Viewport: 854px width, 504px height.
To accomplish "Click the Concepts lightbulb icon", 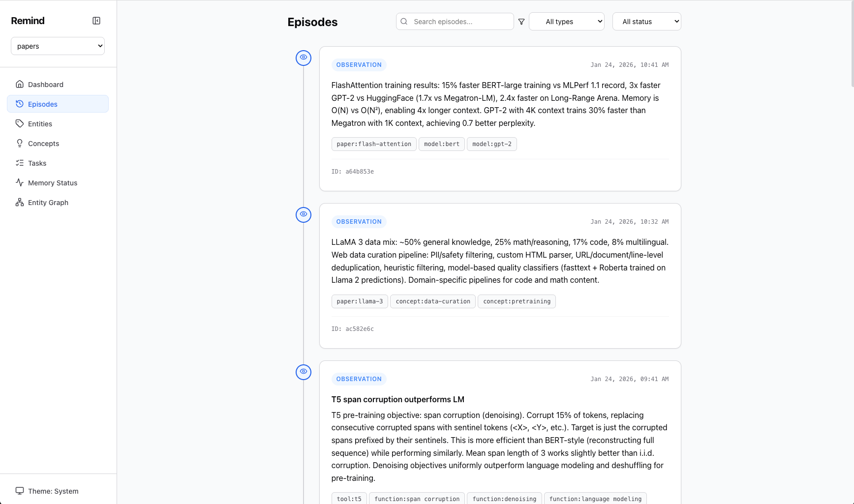I will 20,143.
